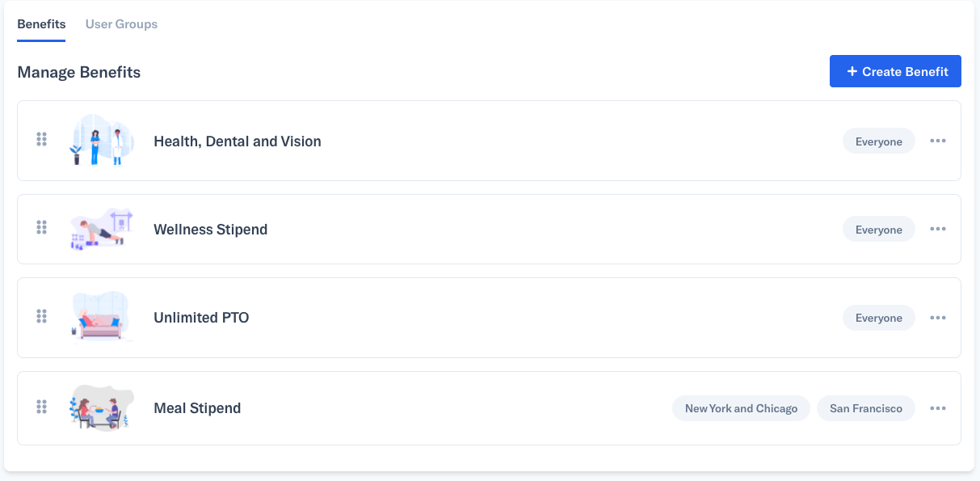Click the drag handle for Health, Dental and Vision

41,140
